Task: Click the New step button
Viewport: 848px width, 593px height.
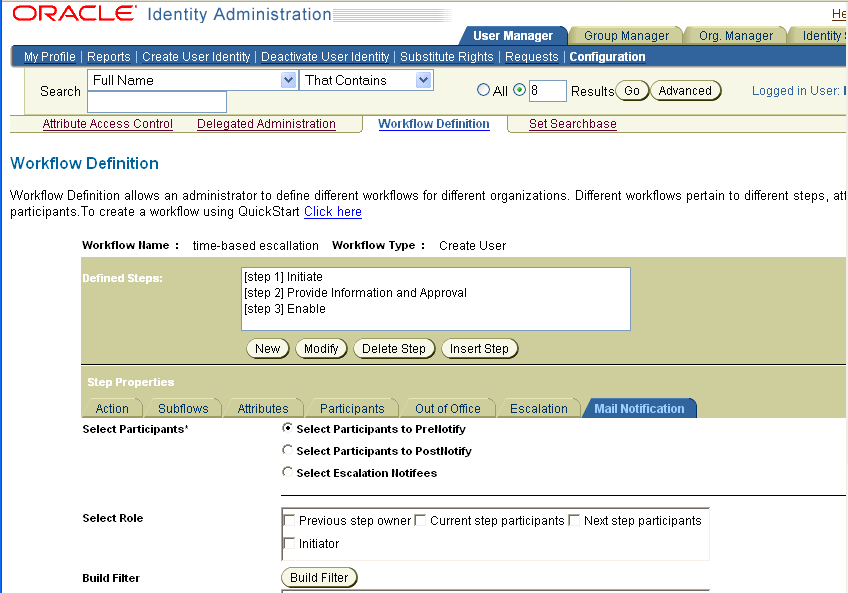Action: pyautogui.click(x=268, y=349)
